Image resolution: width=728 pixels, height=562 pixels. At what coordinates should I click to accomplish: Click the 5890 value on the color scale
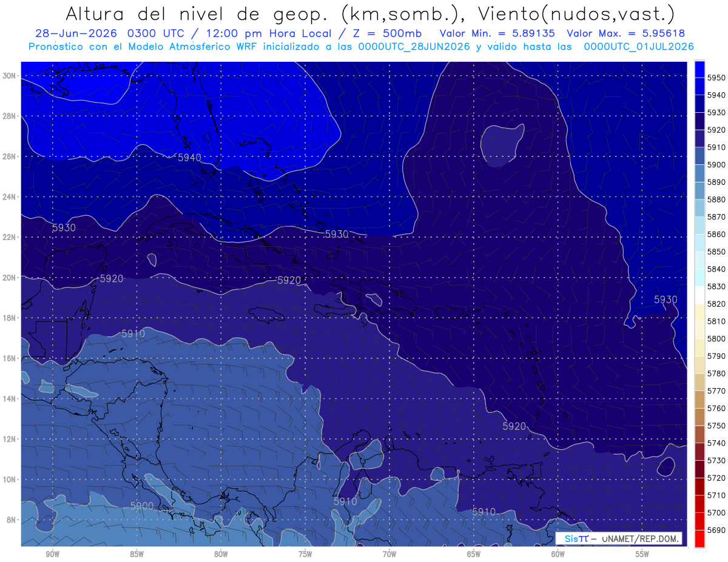coord(716,182)
